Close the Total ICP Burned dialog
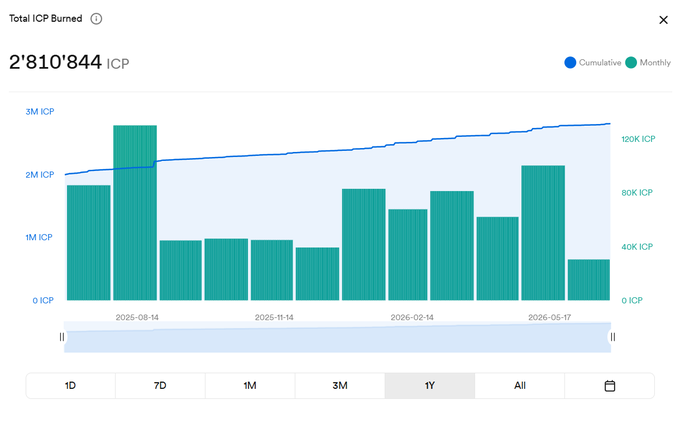This screenshot has width=680, height=433. (663, 20)
